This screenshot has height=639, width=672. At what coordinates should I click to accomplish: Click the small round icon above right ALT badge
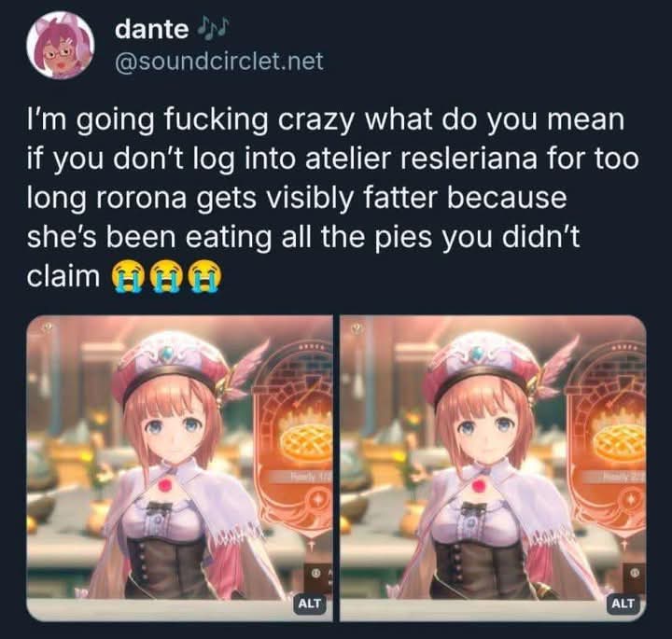click(633, 573)
